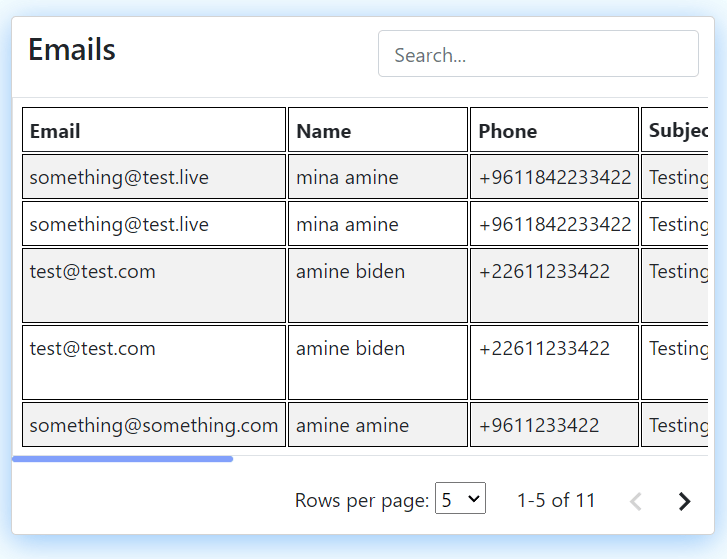Select the amine amine name cell
727x559 pixels.
click(x=378, y=425)
